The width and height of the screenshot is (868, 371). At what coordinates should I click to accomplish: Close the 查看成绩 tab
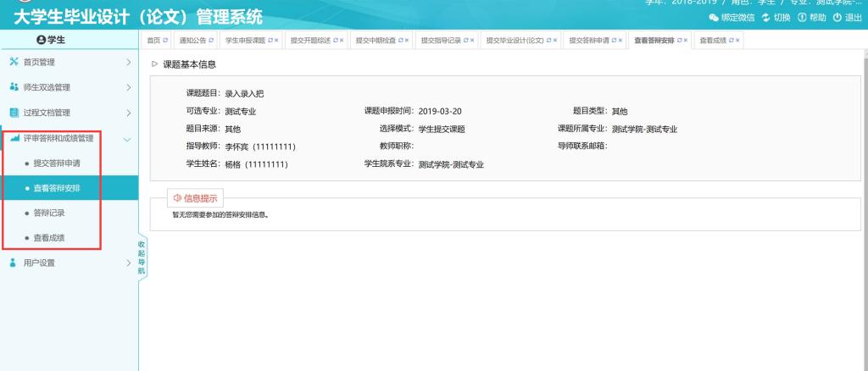click(x=737, y=41)
